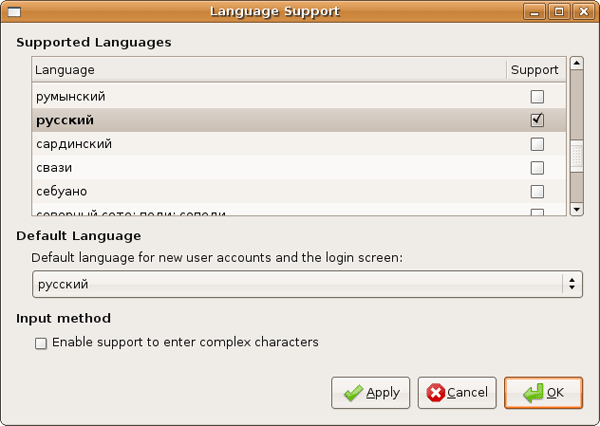The width and height of the screenshot is (600, 426).
Task: Open the window menu icon in title bar
Action: click(13, 12)
